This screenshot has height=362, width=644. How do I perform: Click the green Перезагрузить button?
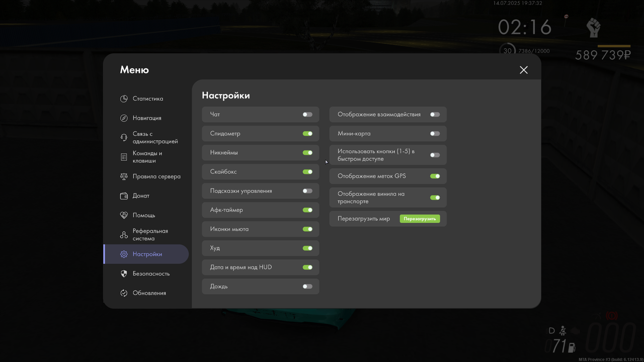(x=420, y=219)
